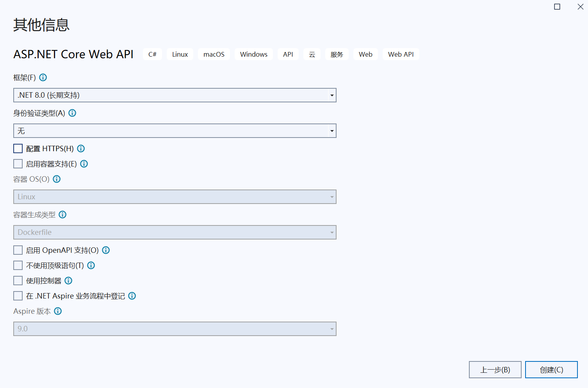This screenshot has height=388, width=588.
Task: Click the info icon next to 框架(F)
Action: (43, 77)
